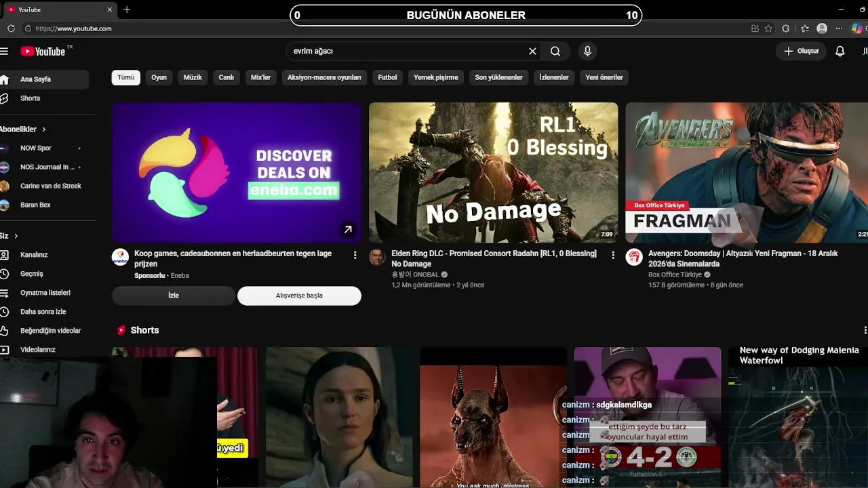
Task: Open the Avengers: Doomsday video title
Action: click(x=743, y=258)
